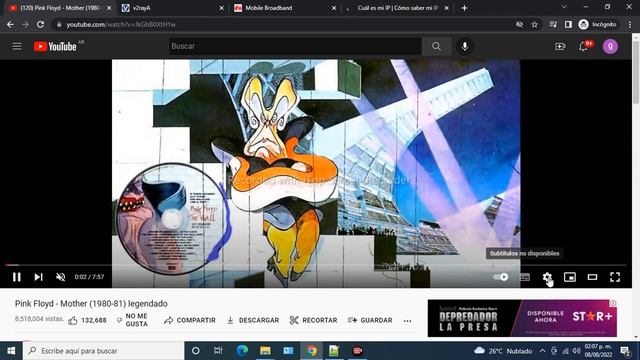Like the video with 132,688 likes

(87, 320)
